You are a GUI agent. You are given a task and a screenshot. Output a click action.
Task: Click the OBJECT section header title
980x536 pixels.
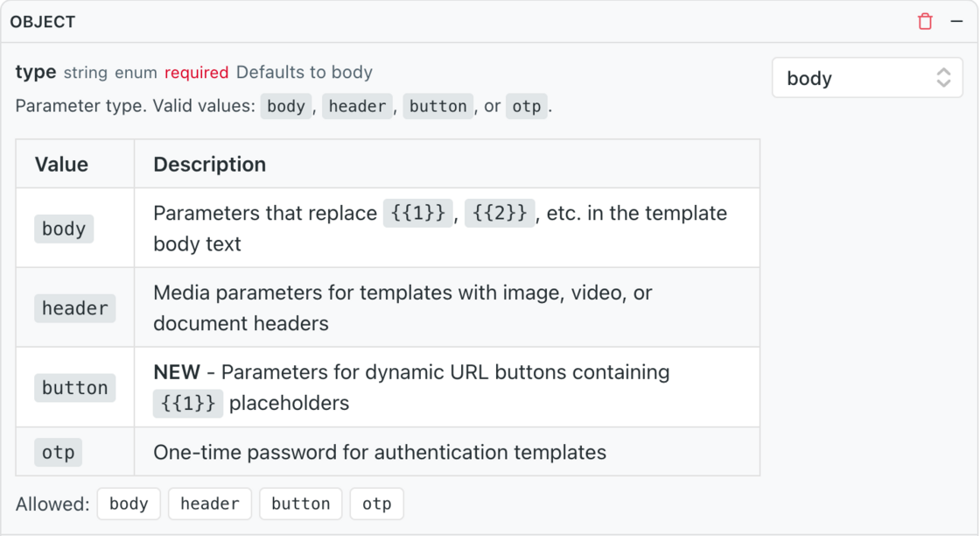(43, 22)
